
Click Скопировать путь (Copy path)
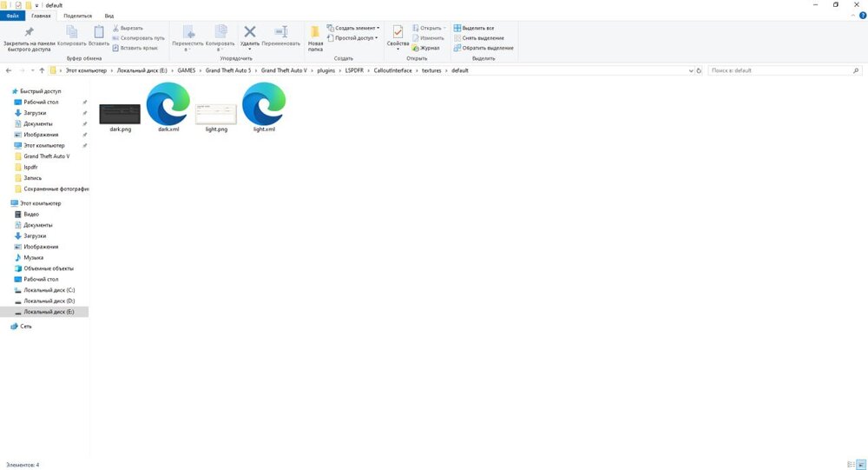[x=138, y=37]
